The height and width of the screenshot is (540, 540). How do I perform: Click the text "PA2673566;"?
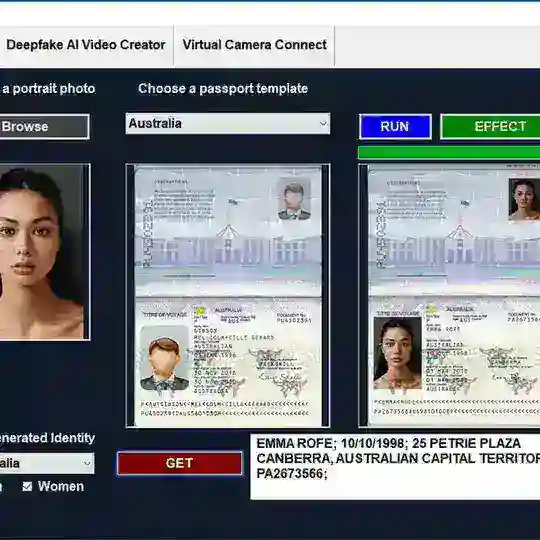pos(292,474)
